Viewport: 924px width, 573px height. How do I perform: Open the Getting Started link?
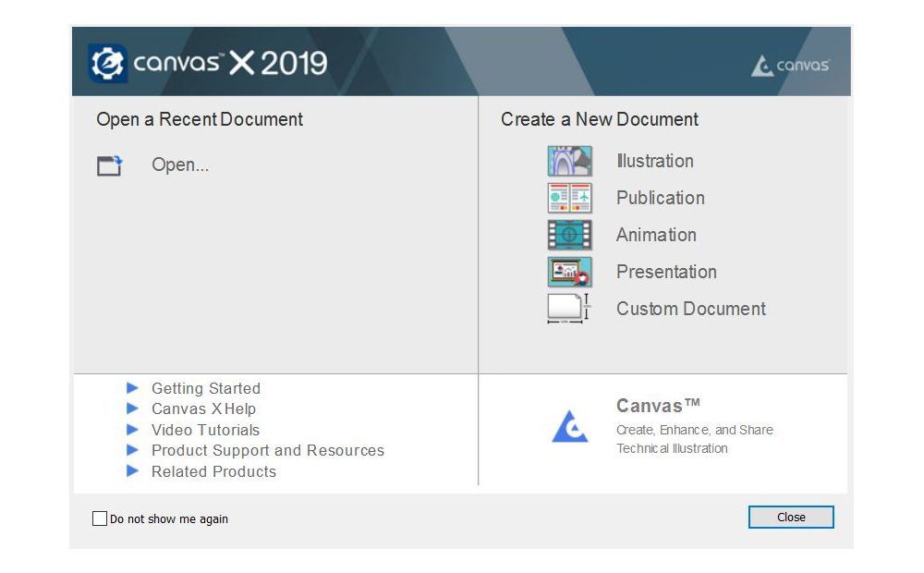click(206, 388)
